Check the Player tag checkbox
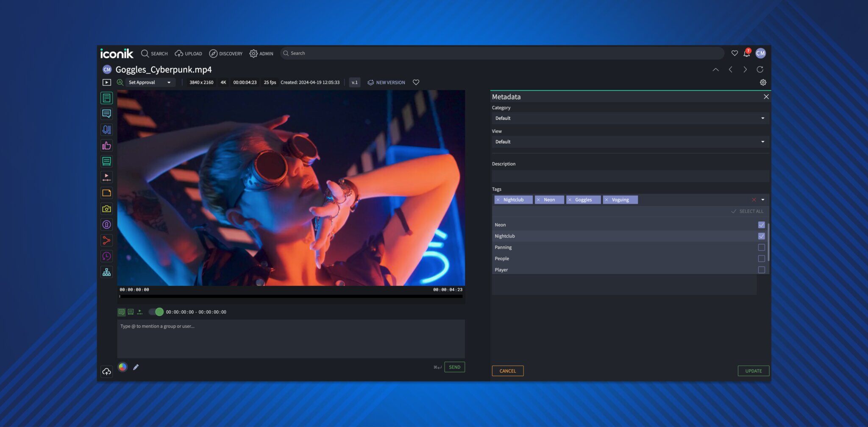The width and height of the screenshot is (868, 427). click(x=761, y=270)
